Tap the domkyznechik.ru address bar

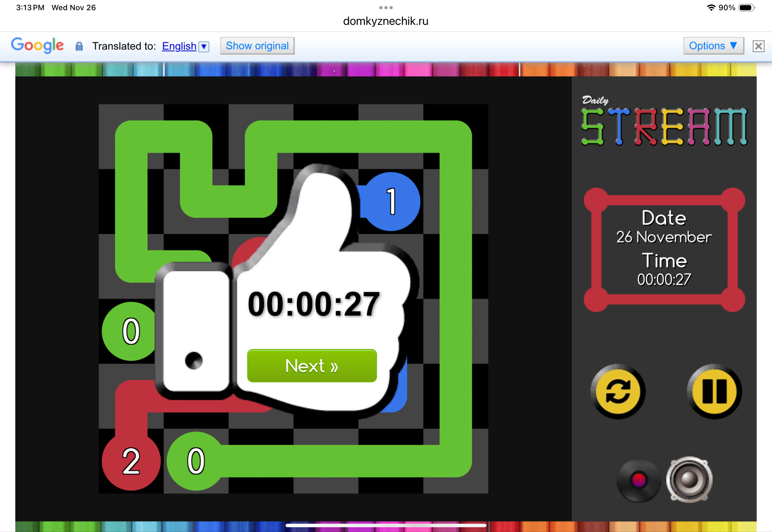(386, 21)
